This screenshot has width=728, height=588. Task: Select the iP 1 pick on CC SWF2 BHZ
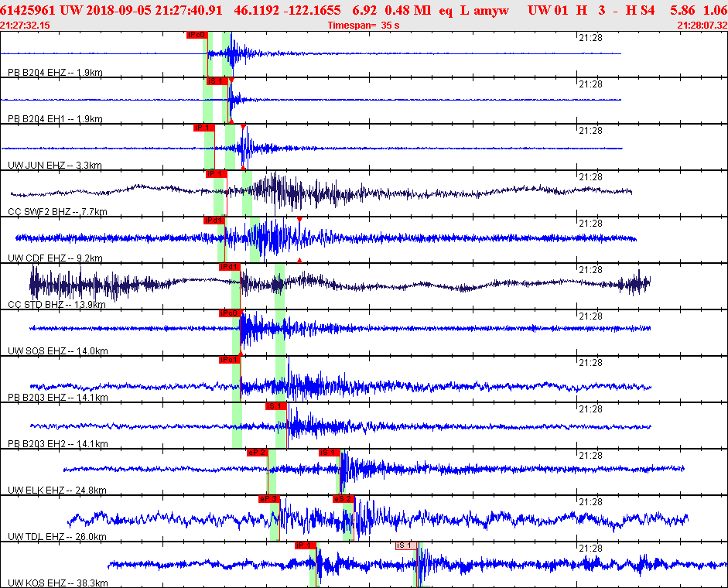[x=216, y=174]
